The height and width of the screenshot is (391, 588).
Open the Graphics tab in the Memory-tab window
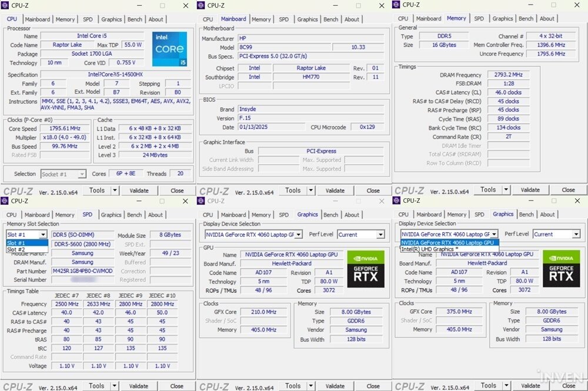[x=503, y=18]
